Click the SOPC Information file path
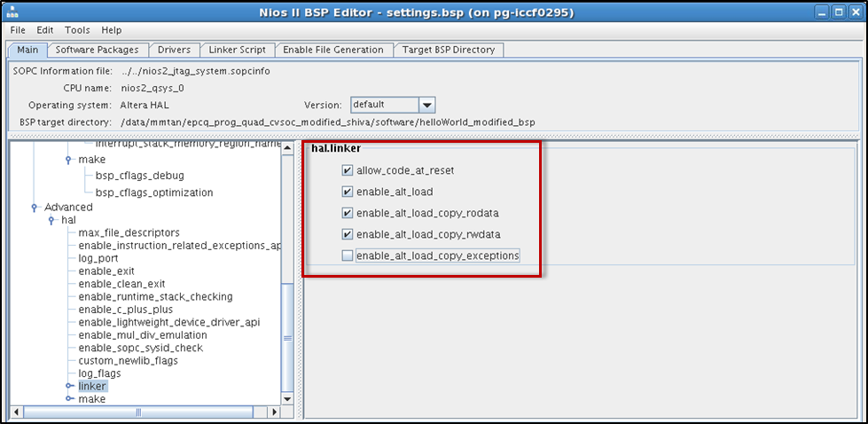This screenshot has width=868, height=424. point(195,71)
